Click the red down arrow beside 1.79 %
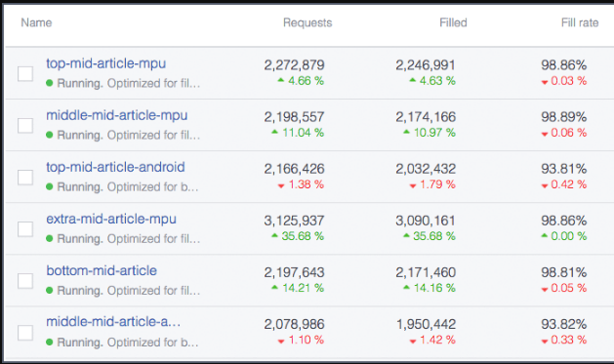 tap(412, 186)
